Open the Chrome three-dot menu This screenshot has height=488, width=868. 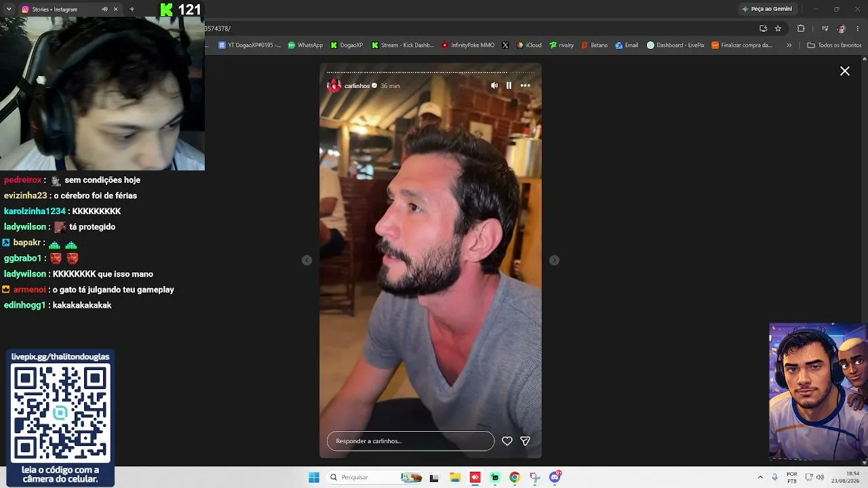tap(858, 28)
